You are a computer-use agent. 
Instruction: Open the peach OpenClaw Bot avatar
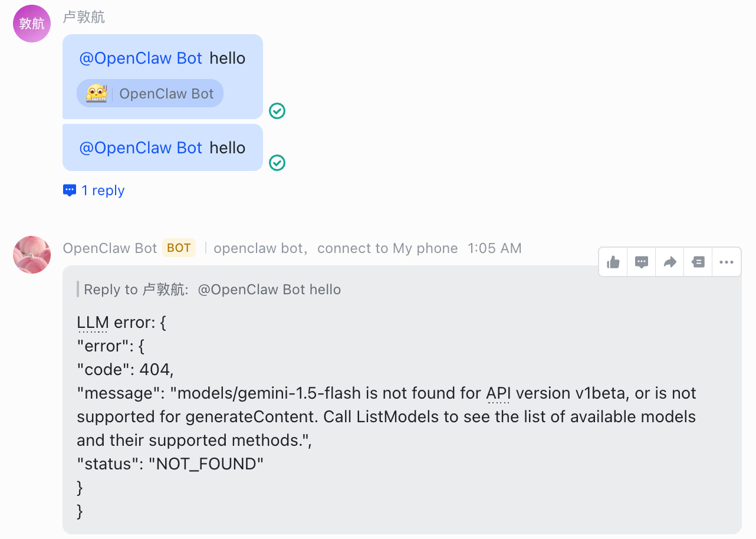point(32,255)
